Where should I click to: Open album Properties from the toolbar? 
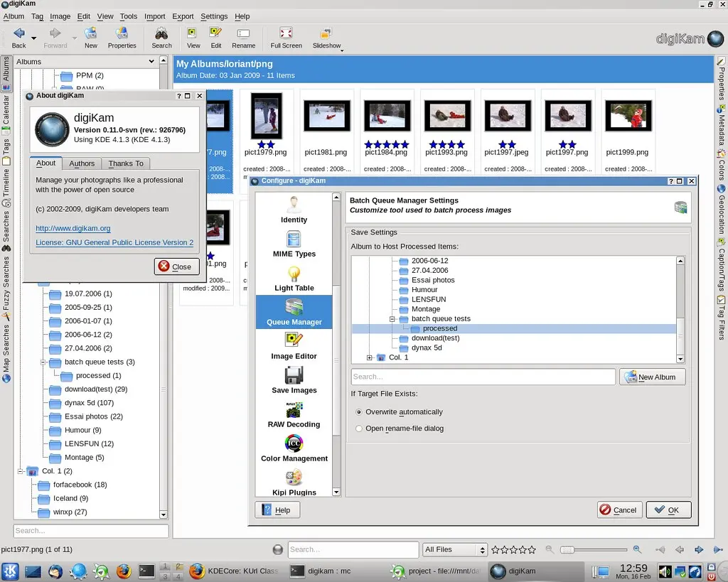coord(122,37)
